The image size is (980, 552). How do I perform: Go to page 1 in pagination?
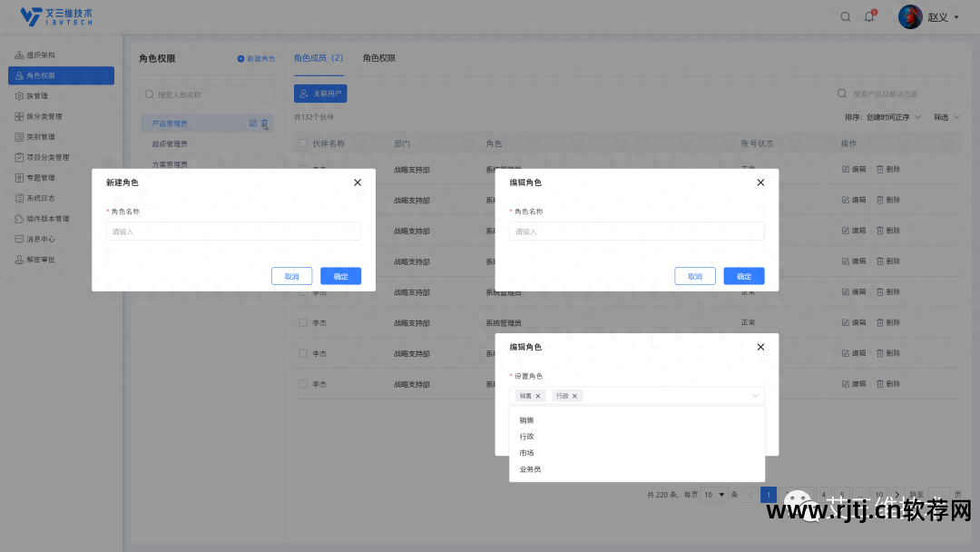point(769,495)
